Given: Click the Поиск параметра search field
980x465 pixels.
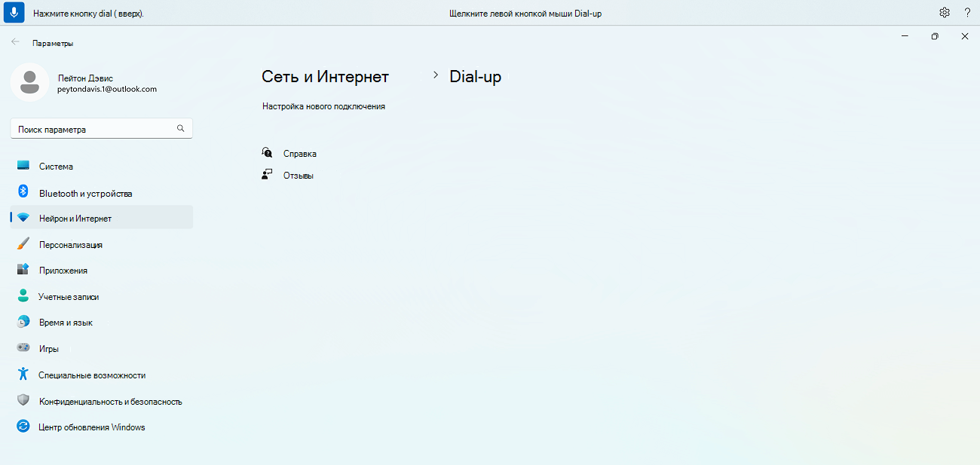Looking at the screenshot, I should click(102, 129).
